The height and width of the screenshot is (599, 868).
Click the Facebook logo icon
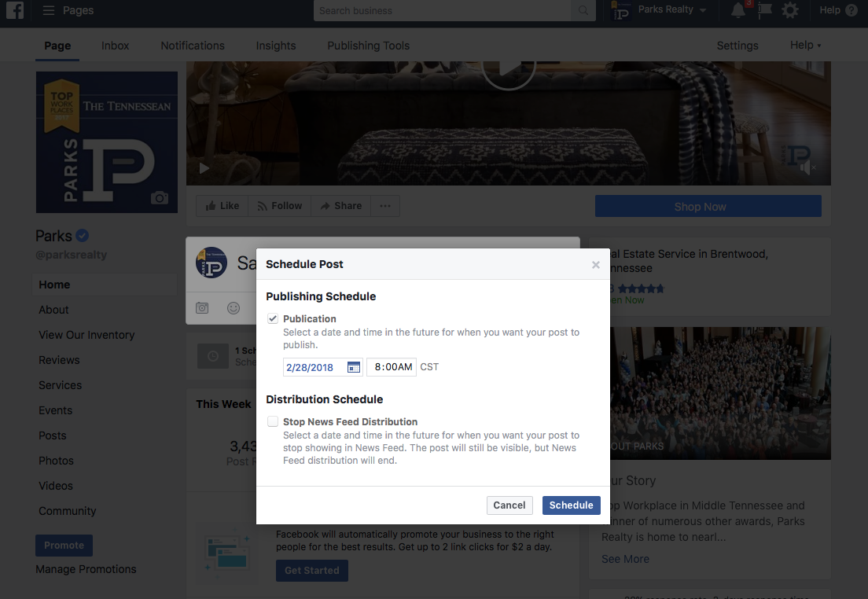(x=14, y=10)
